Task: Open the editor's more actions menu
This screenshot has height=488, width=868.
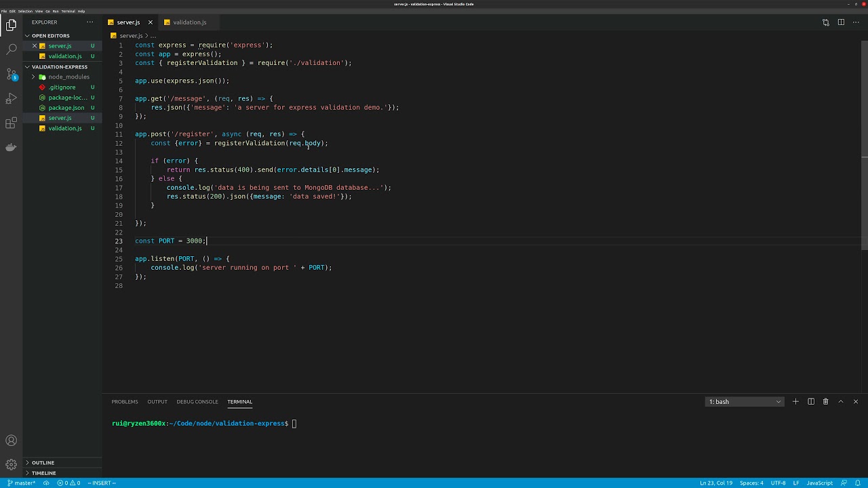Action: coord(856,22)
